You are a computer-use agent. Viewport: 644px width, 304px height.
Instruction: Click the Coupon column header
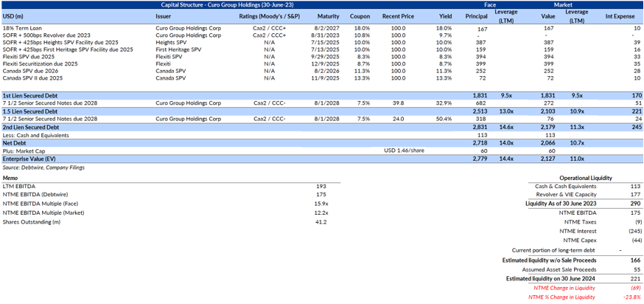click(x=360, y=16)
